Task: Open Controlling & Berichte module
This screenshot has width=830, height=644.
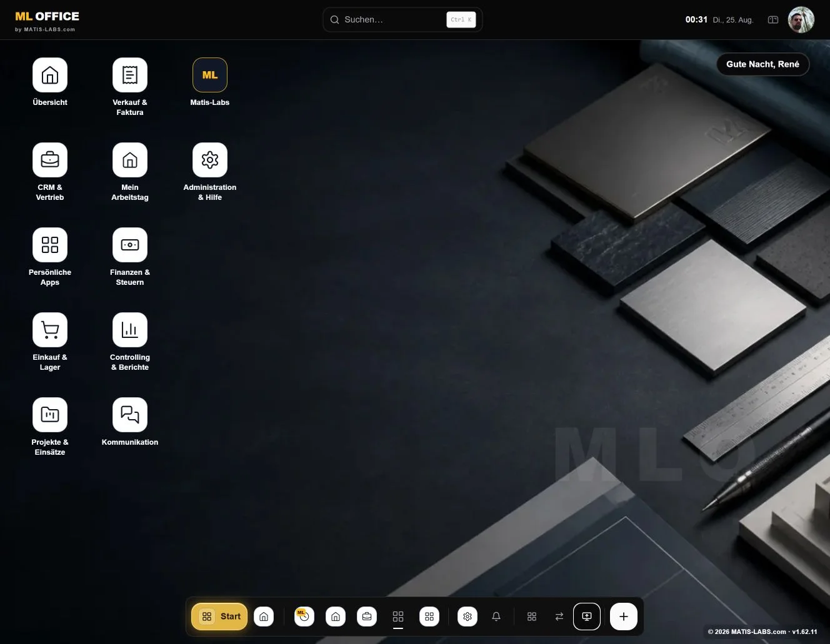Action: pyautogui.click(x=130, y=330)
